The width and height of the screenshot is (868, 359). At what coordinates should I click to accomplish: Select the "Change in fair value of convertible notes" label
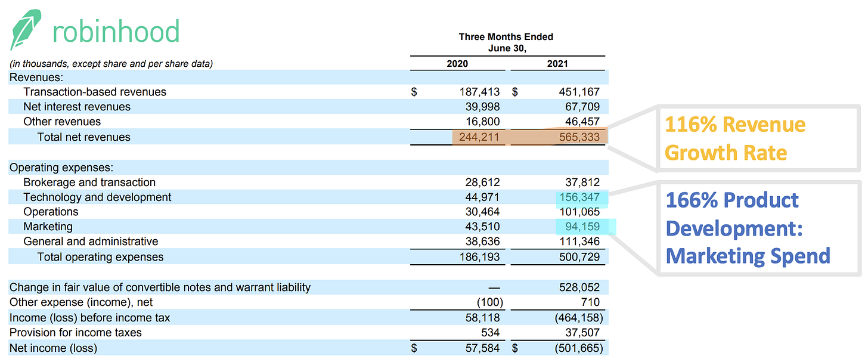[160, 287]
